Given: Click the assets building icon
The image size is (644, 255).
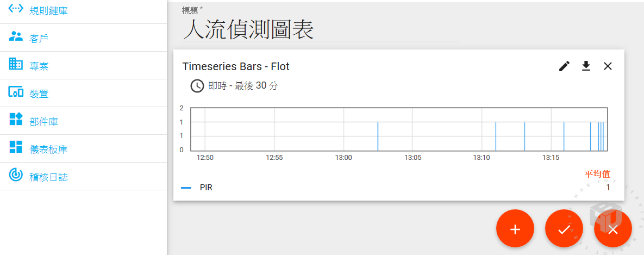Looking at the screenshot, I should 16,64.
